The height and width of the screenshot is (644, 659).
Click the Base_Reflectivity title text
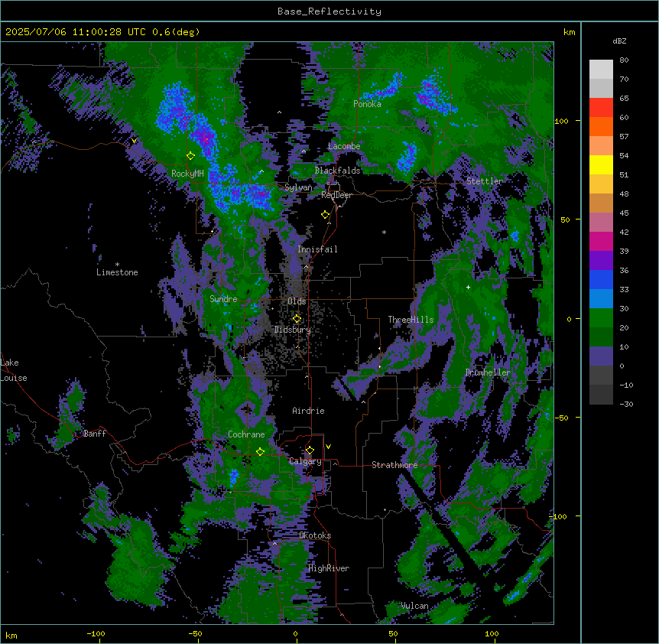click(x=329, y=11)
